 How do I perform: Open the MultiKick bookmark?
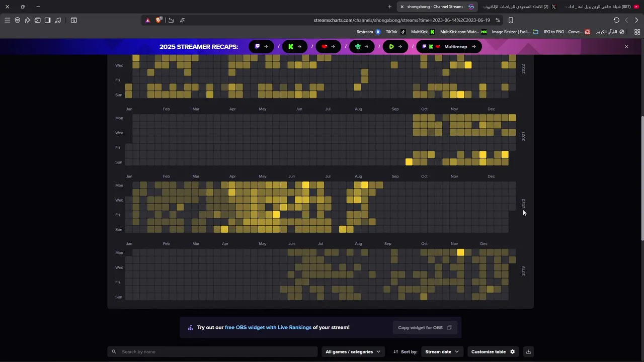tap(423, 32)
